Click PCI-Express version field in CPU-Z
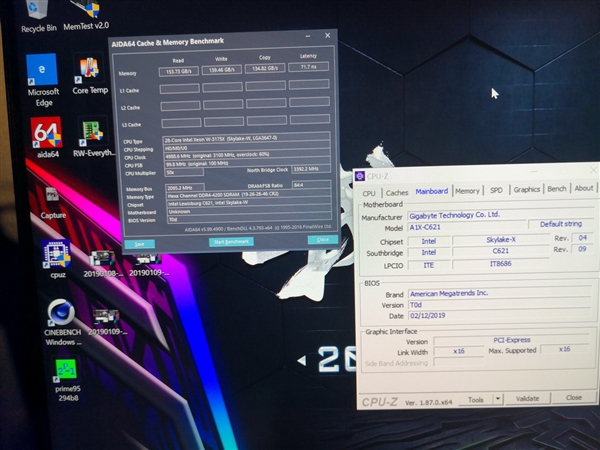600x450 pixels. click(512, 340)
